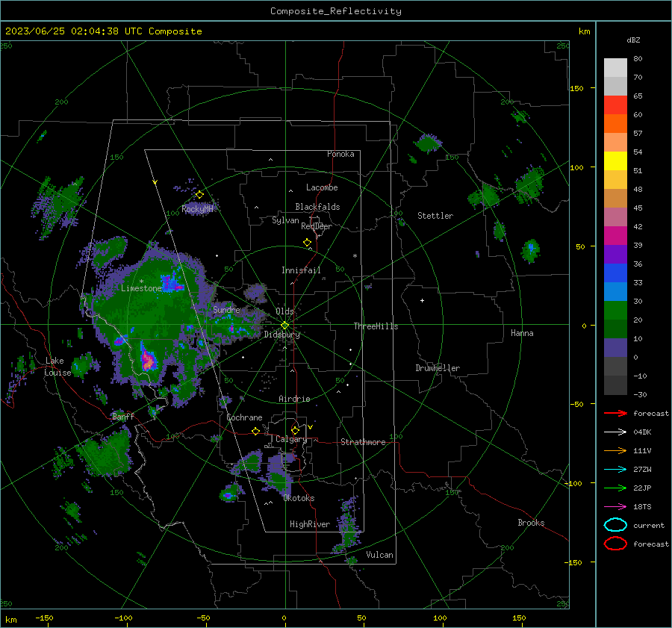Click the Lacombe city label
This screenshot has width=672, height=628.
[x=322, y=187]
